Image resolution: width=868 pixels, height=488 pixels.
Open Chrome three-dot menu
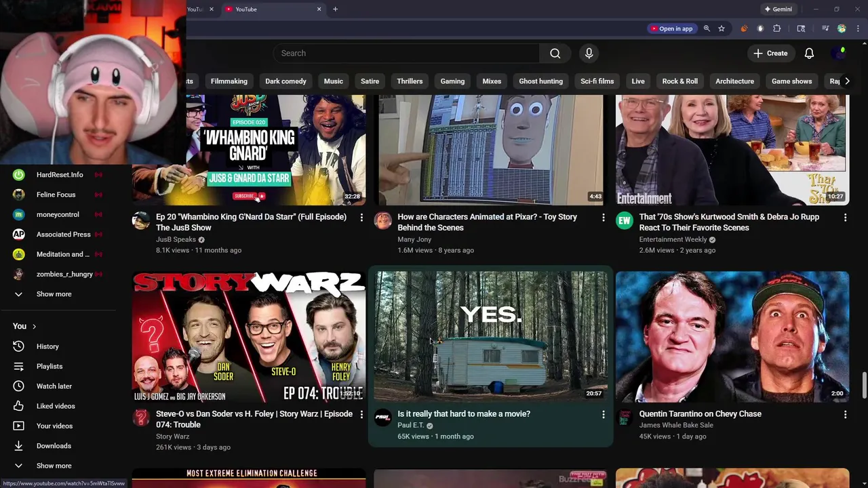(857, 28)
